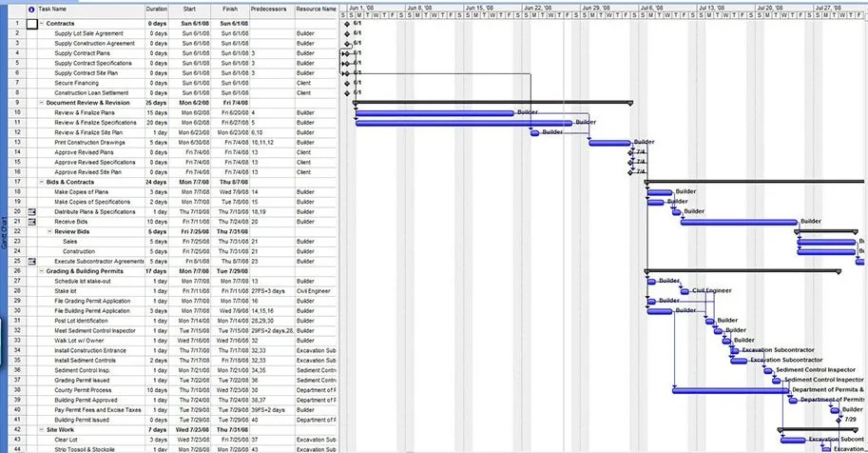Select the 'Stake lot' task name
868x453 pixels.
pos(66,291)
